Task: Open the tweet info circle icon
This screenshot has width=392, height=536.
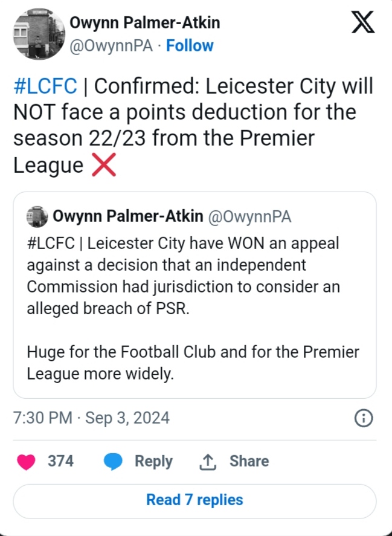Action: pos(363,418)
